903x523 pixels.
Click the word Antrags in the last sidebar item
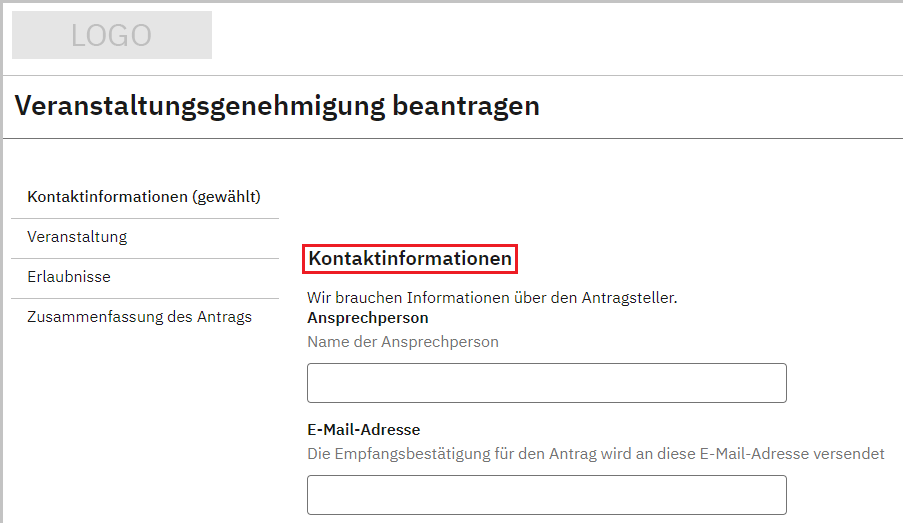point(225,317)
